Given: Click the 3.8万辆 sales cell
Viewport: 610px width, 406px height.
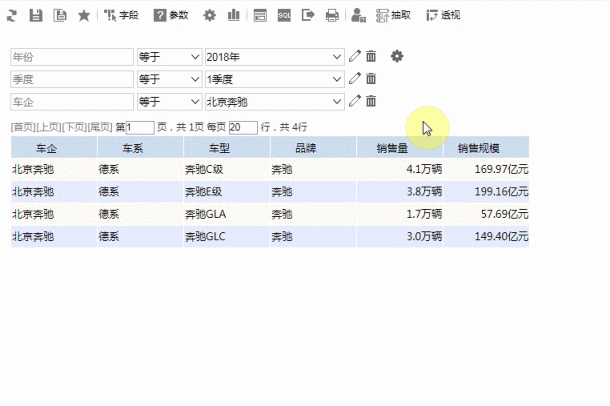Looking at the screenshot, I should click(x=400, y=191).
